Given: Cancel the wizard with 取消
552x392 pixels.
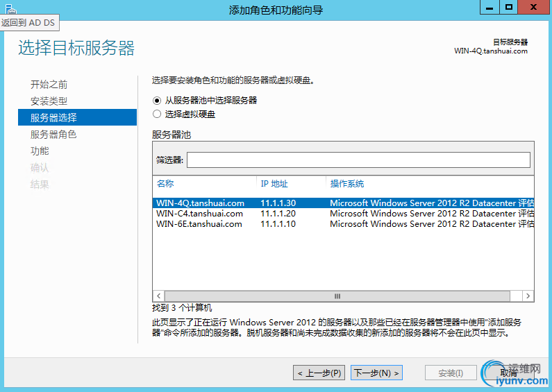Looking at the screenshot, I should (508, 373).
